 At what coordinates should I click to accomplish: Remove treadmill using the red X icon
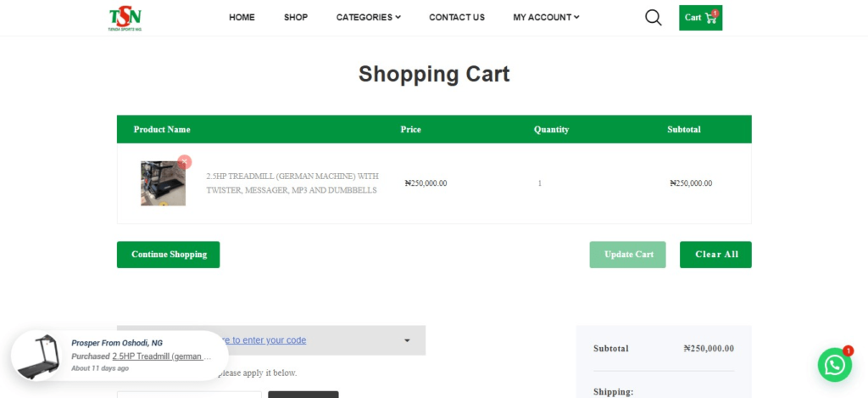click(x=185, y=162)
